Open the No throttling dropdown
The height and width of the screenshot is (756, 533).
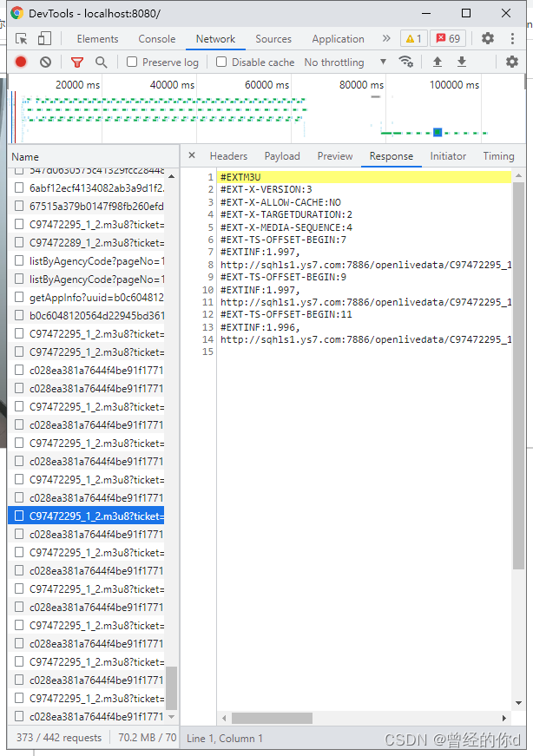345,62
